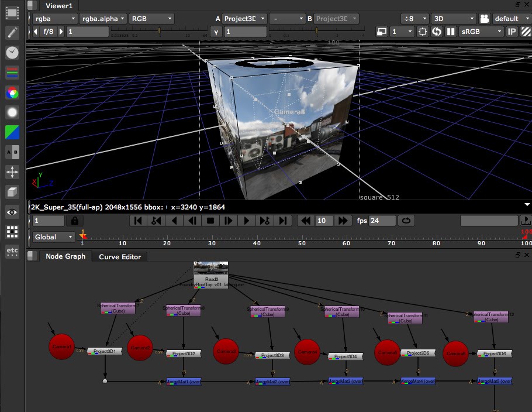Switch to the Curve Editor tab

(x=120, y=257)
